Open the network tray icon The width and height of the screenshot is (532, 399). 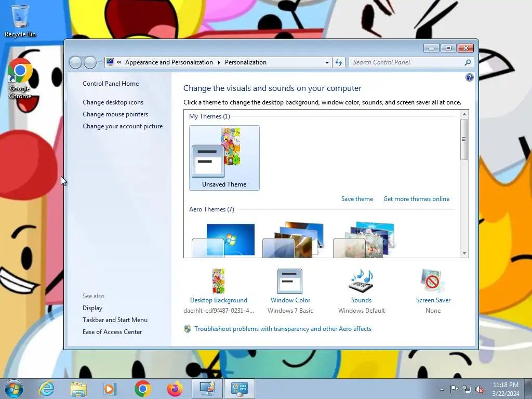467,389
